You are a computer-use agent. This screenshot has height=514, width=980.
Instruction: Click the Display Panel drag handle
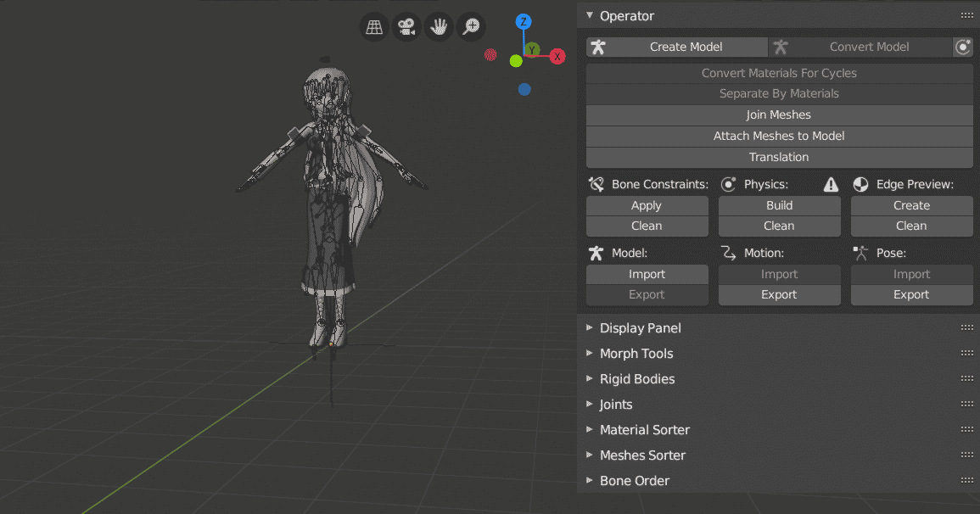(x=967, y=327)
